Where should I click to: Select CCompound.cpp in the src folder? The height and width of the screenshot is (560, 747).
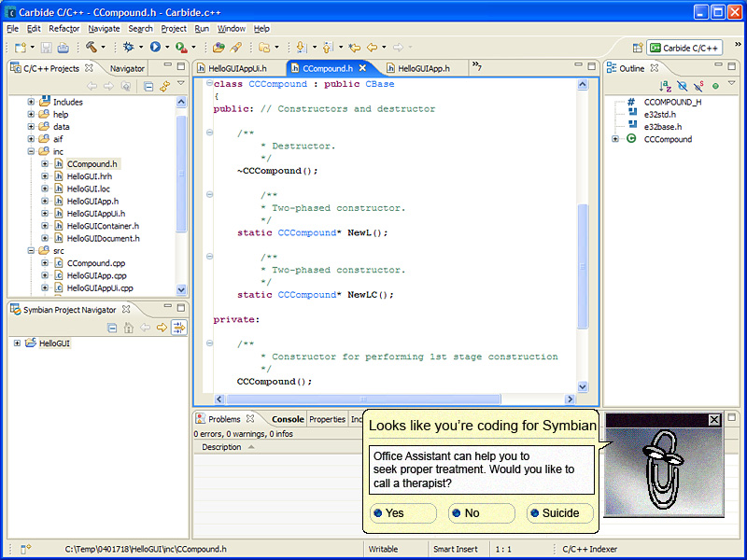96,263
